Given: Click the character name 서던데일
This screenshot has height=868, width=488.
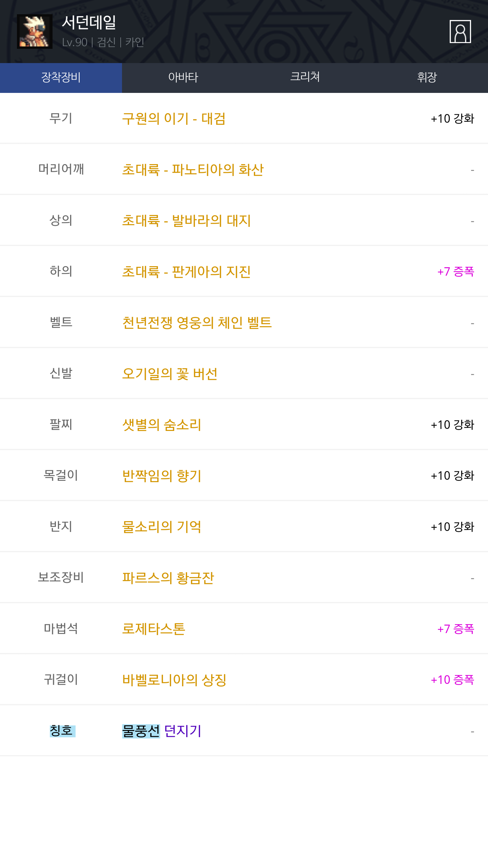Looking at the screenshot, I should coord(89,23).
